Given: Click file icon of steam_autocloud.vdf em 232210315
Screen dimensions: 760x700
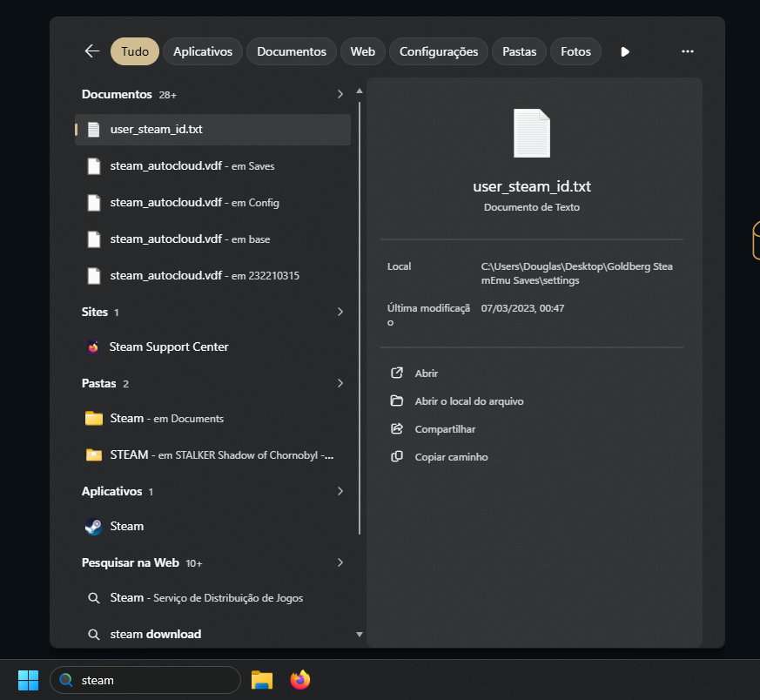Looking at the screenshot, I should point(93,276).
